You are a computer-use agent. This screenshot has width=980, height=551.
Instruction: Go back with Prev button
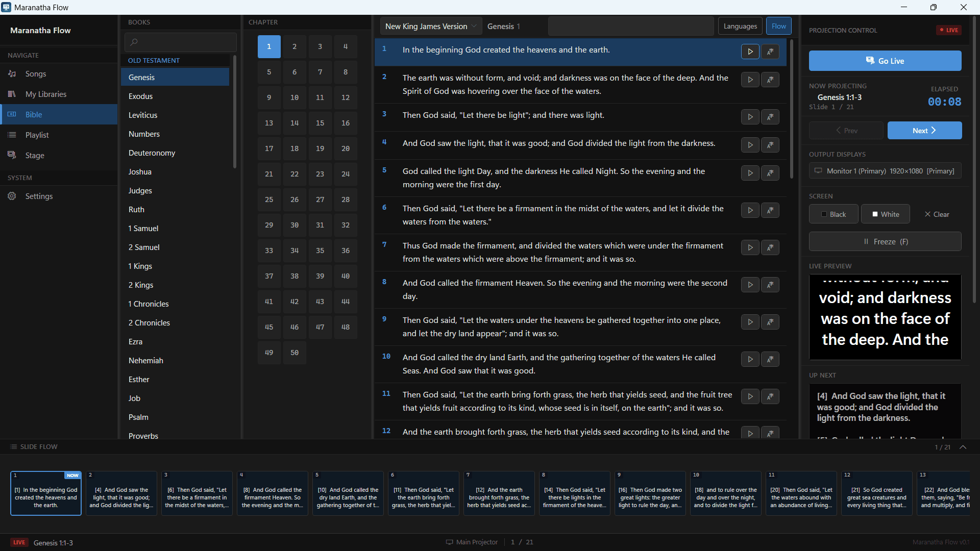pos(846,131)
